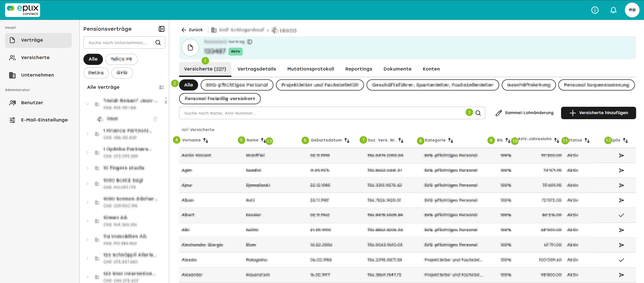
Task: Click the eplix connect logo
Action: click(x=23, y=10)
